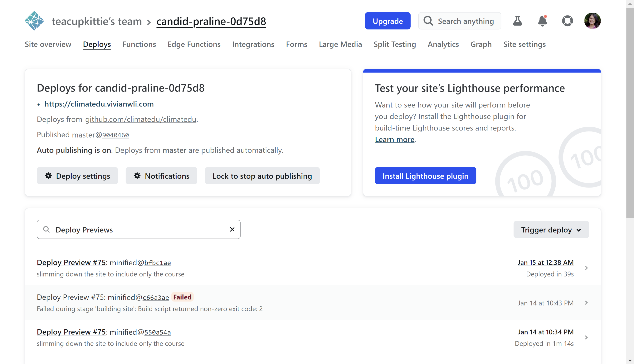Click the failed build error message text
Viewport: 634px width, 364px height.
click(150, 309)
